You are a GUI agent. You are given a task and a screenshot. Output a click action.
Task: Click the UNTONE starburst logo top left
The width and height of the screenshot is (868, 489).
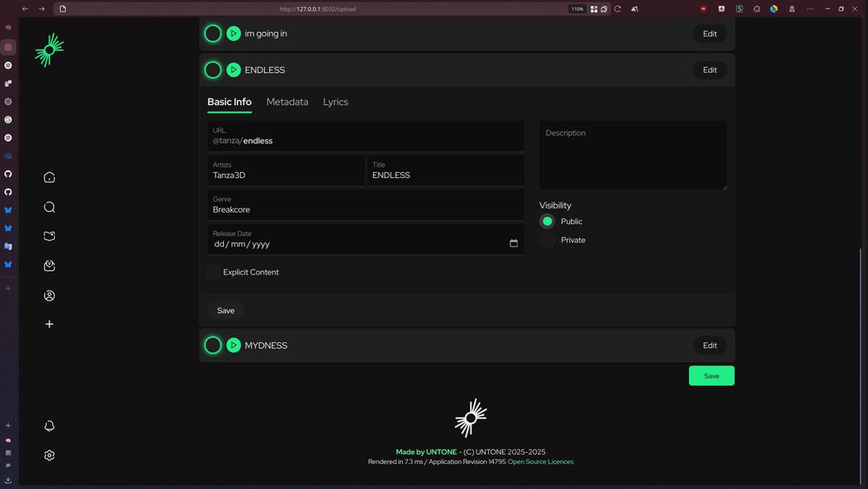coord(49,50)
